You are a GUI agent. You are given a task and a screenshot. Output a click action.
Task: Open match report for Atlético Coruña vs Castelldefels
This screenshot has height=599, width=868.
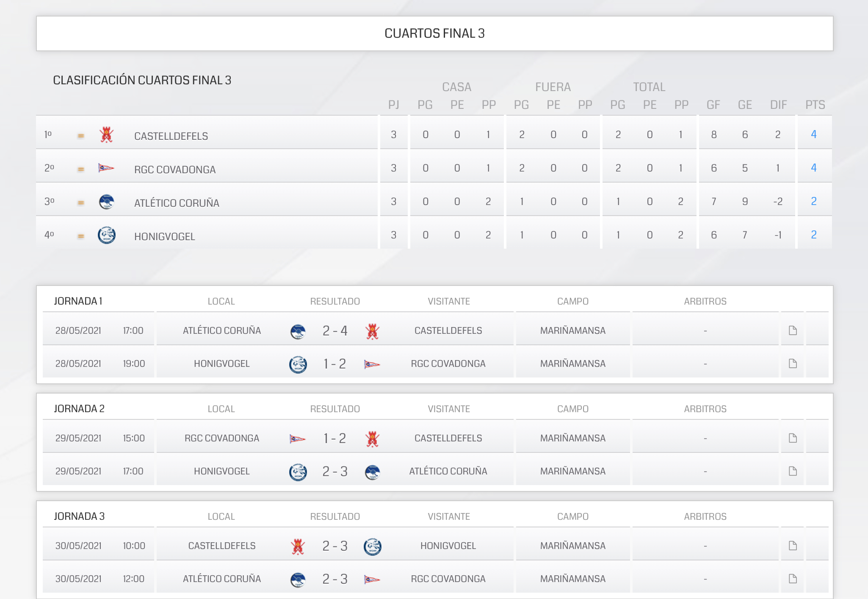793,330
